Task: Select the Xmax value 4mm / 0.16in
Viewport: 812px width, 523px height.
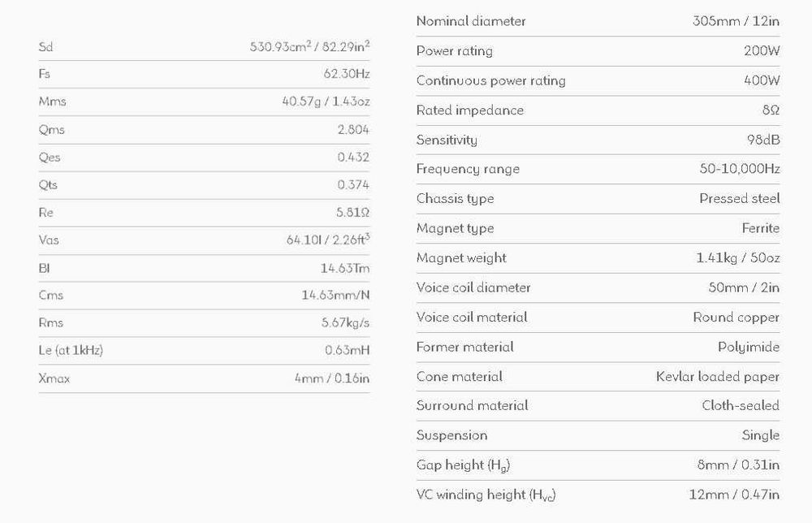Action: (x=332, y=378)
